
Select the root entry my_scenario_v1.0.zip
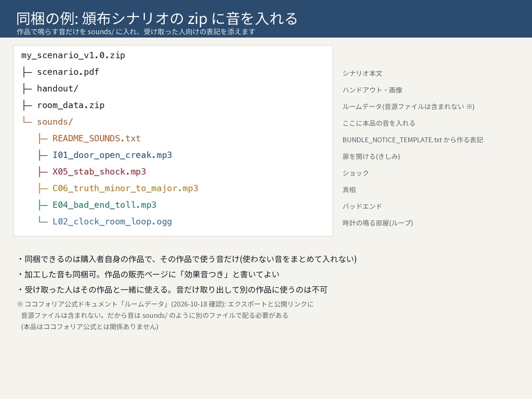pyautogui.click(x=73, y=55)
